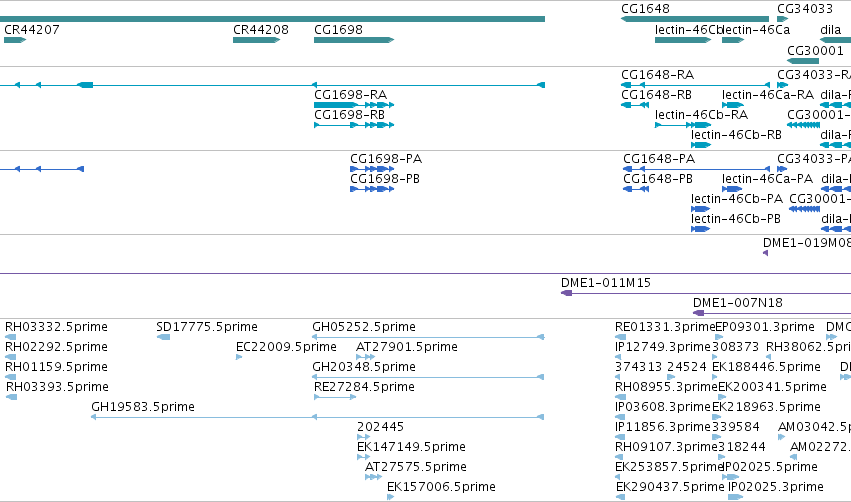Screen dimensions: 851x502
Task: Click the RH03332.5prime EST label
Action: [56, 327]
